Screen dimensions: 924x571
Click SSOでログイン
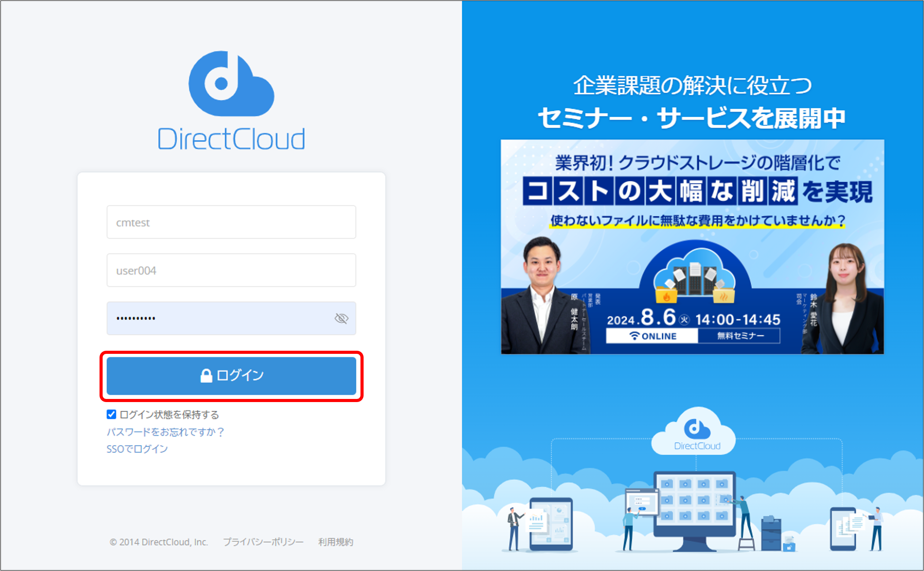(x=137, y=448)
